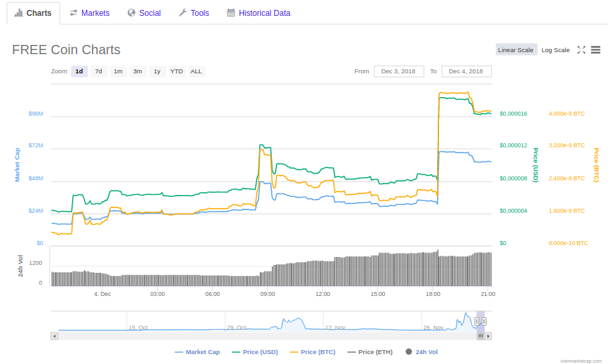Click navigator scrollbar right arrow

(x=488, y=336)
